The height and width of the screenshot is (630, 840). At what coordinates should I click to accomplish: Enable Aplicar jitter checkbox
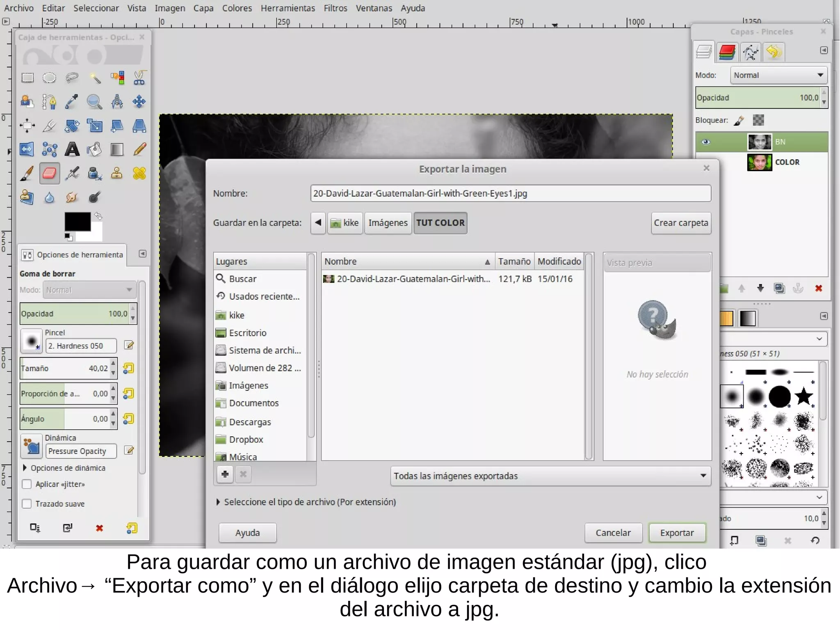[27, 484]
